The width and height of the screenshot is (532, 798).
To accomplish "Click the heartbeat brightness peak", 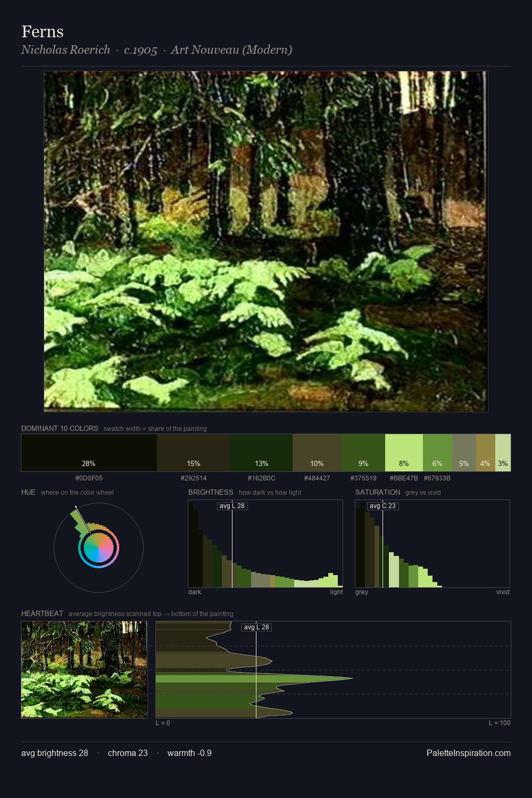I will click(x=352, y=678).
